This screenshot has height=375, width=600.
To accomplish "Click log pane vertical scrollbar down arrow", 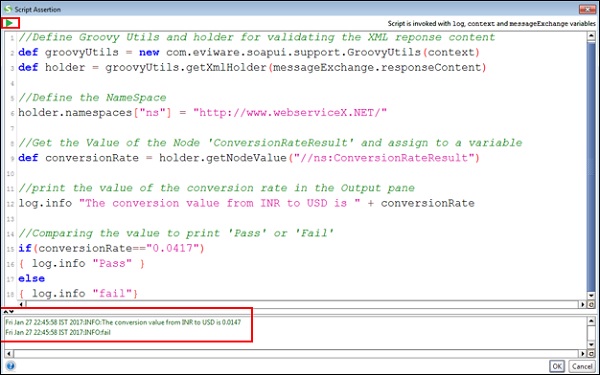I will (x=591, y=344).
